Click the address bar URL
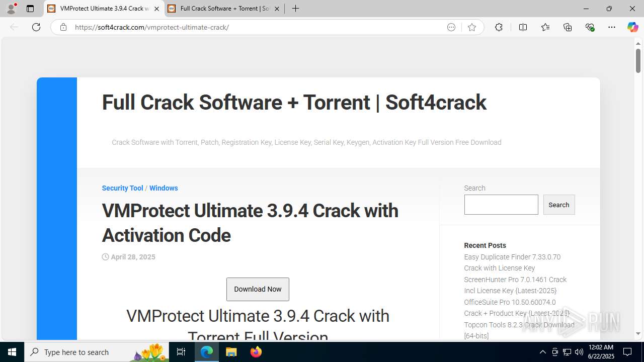Viewport: 644px width, 362px height. (x=152, y=27)
